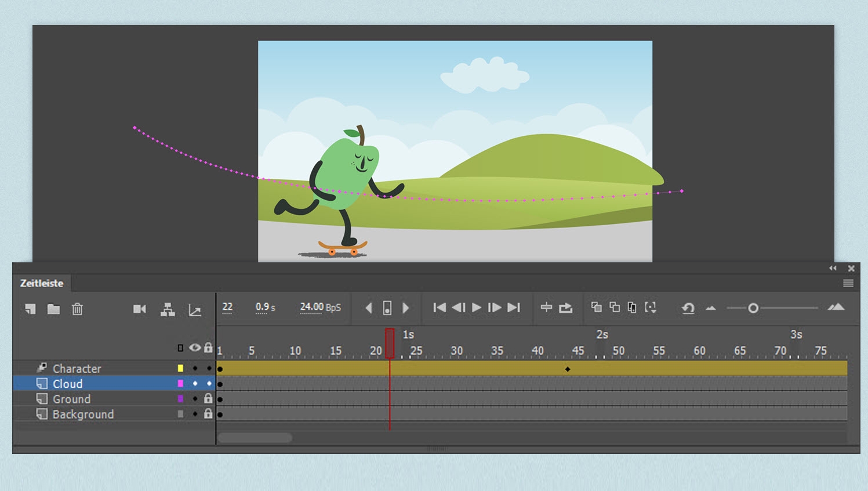Hide the Ground layer via visibility dot
Viewport: 868px width, 491px height.
pyautogui.click(x=195, y=399)
